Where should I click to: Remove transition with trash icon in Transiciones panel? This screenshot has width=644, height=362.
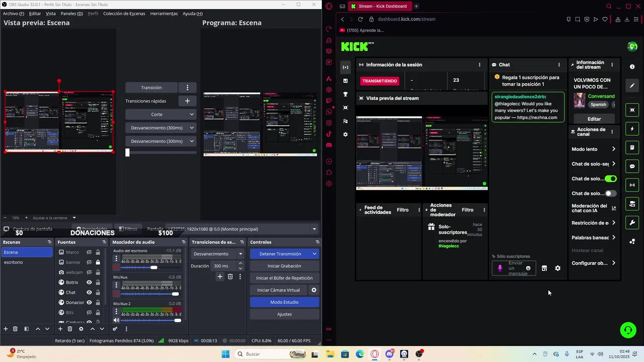pos(230,277)
